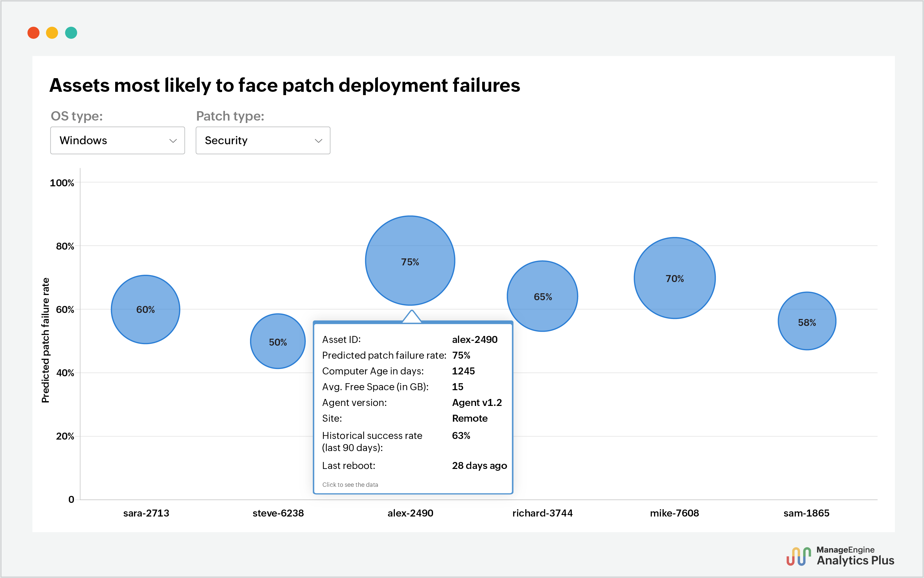Open the OS type dropdown
Image resolution: width=924 pixels, height=578 pixels.
tap(117, 140)
